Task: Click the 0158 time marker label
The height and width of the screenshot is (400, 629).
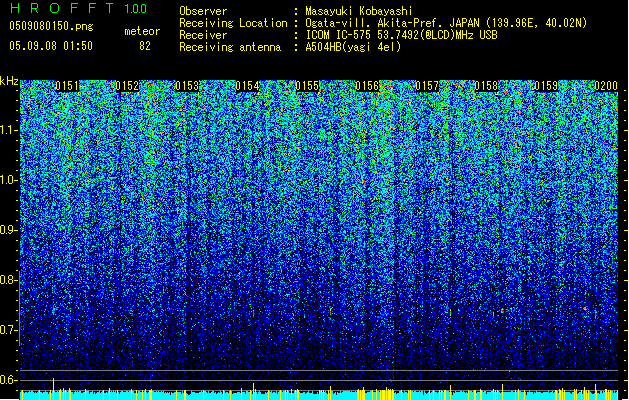Action: click(487, 86)
